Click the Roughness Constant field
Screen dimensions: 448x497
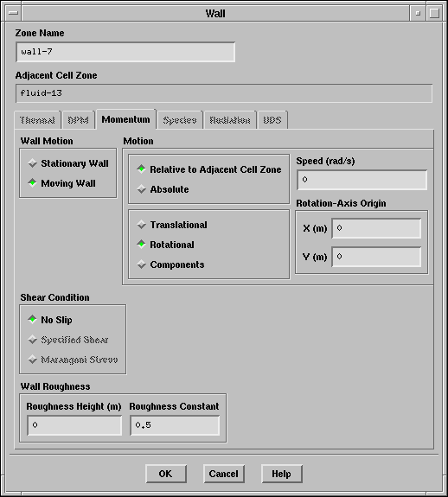coord(175,425)
